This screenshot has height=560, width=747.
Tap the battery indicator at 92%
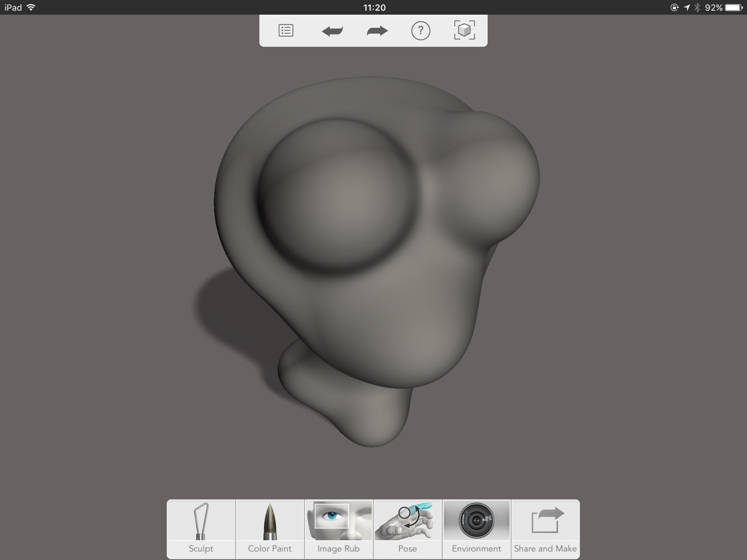(x=733, y=8)
